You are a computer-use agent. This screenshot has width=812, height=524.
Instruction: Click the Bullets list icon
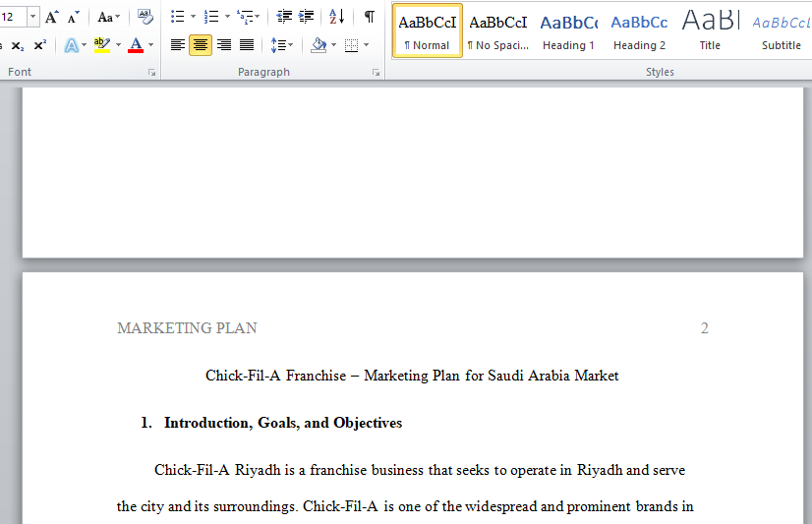coord(178,17)
